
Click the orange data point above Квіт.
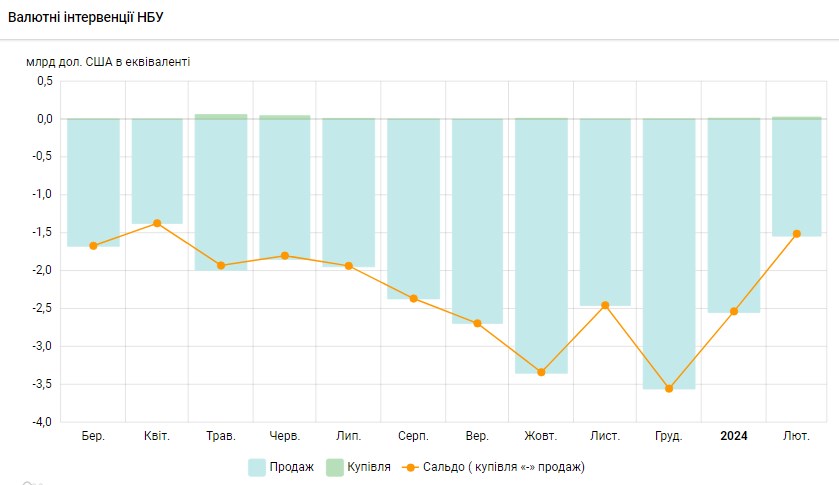pyautogui.click(x=157, y=223)
